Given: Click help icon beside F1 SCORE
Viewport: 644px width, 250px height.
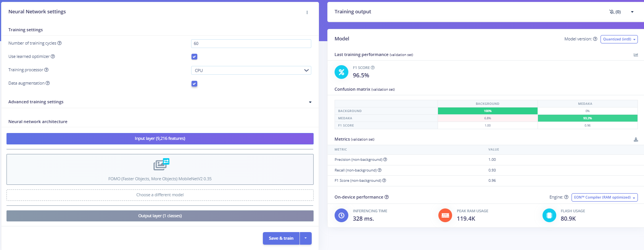Looking at the screenshot, I should click(x=373, y=67).
